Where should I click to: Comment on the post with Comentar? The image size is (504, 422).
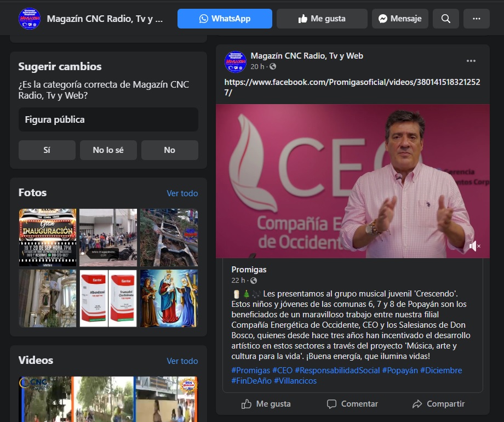pos(352,404)
